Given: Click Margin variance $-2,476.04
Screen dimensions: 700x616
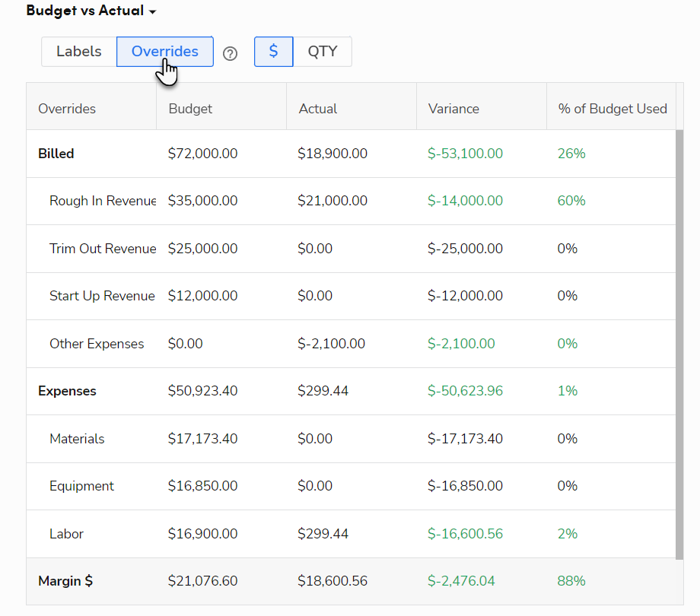Looking at the screenshot, I should pyautogui.click(x=461, y=581).
